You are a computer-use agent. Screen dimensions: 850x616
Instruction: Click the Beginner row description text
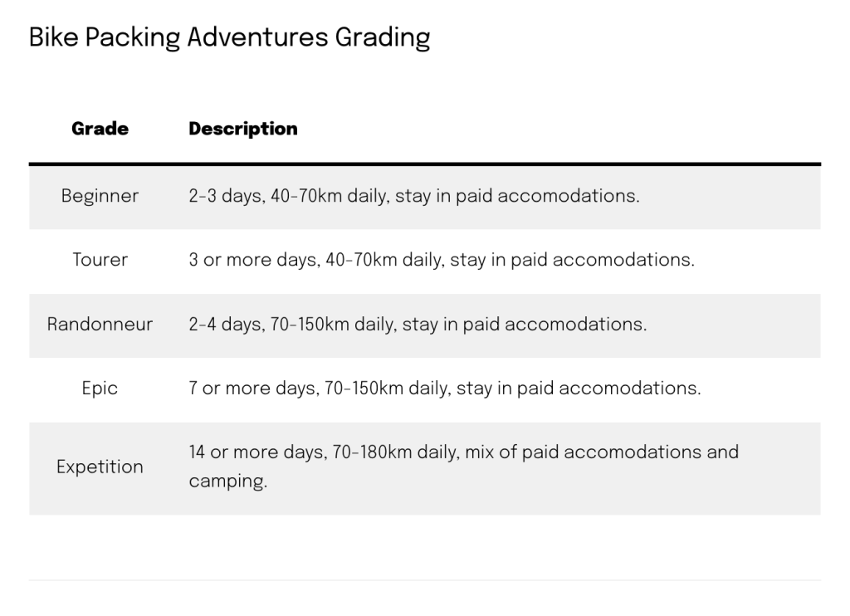413,197
